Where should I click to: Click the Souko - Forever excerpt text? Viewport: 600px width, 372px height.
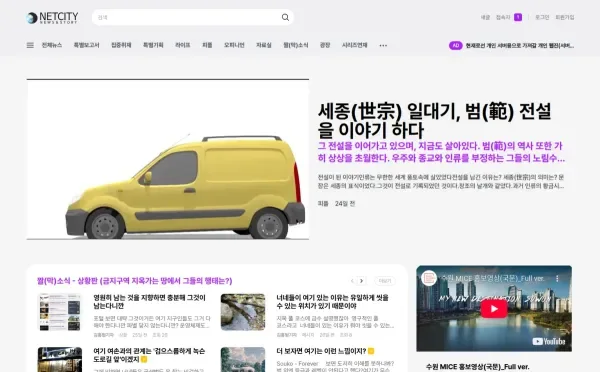(335, 367)
